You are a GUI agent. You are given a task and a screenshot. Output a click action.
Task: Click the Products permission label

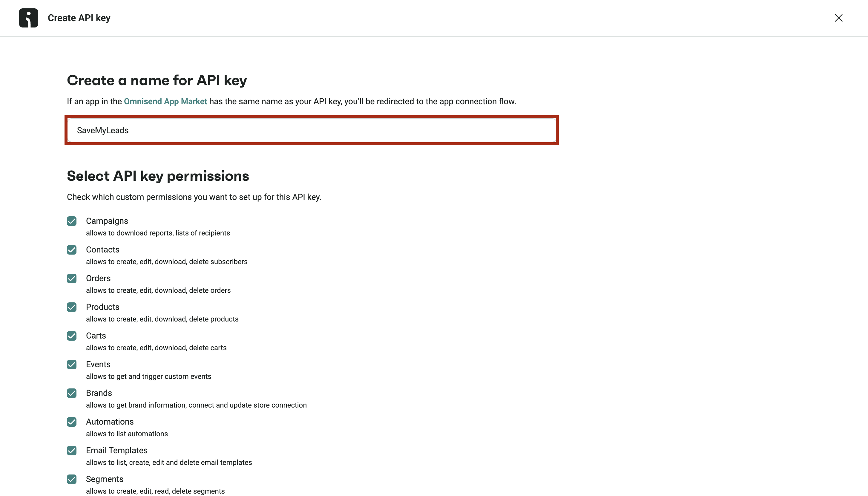tap(102, 307)
